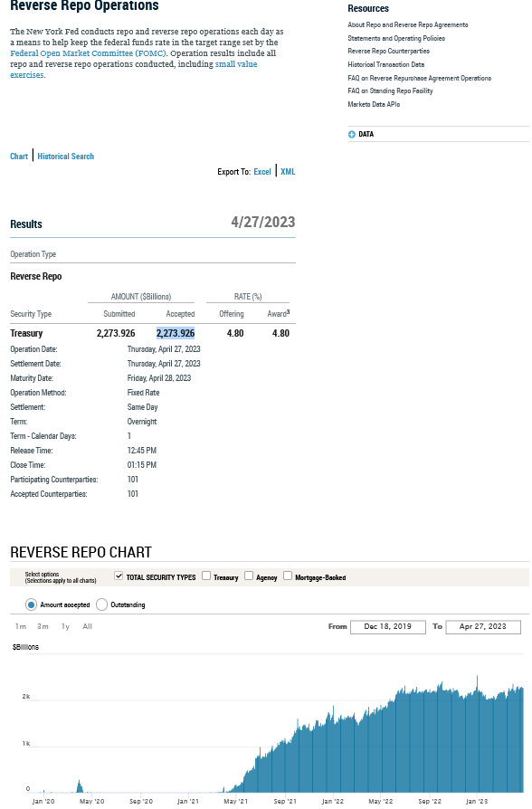Select the Outstanding radio button
The image size is (532, 809).
click(x=101, y=604)
